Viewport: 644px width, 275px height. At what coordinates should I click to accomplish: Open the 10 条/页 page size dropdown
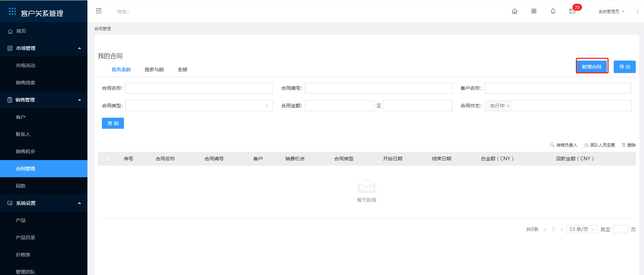(x=582, y=229)
